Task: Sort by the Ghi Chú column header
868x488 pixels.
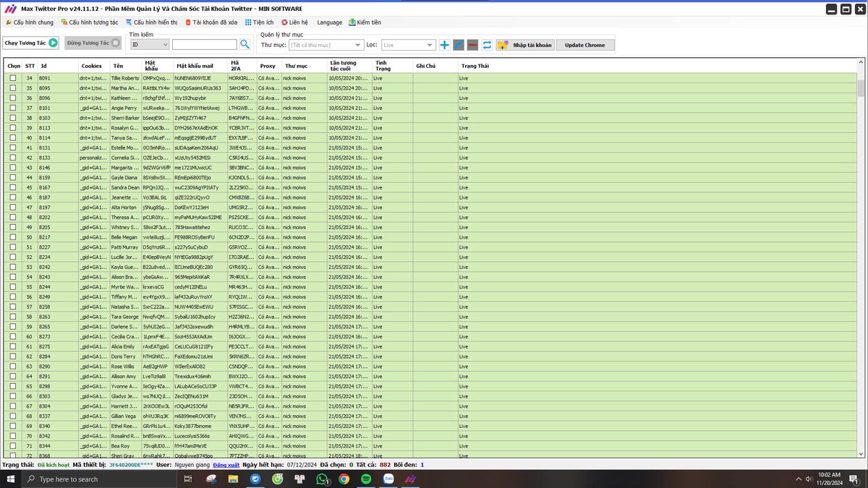Action: point(435,66)
